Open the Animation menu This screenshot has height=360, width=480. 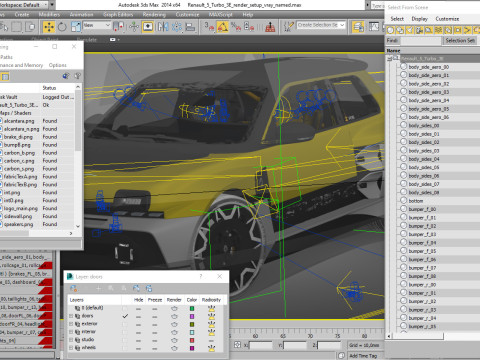81,15
